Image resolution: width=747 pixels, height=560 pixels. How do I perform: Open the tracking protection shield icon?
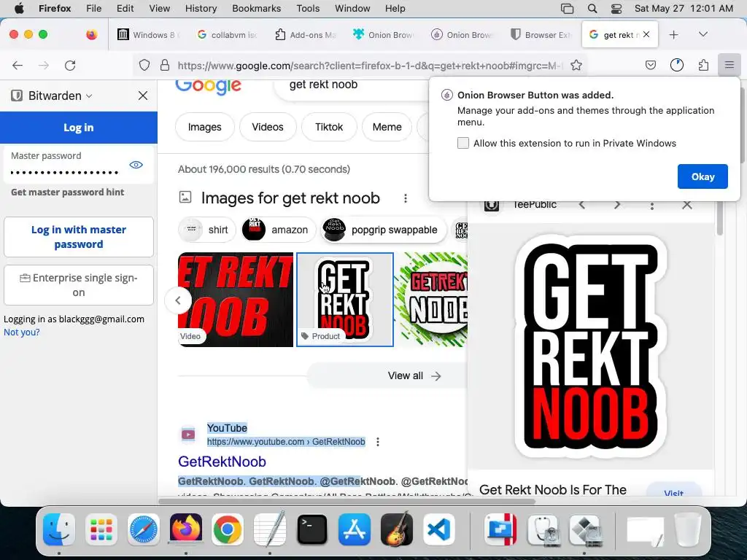(x=144, y=65)
